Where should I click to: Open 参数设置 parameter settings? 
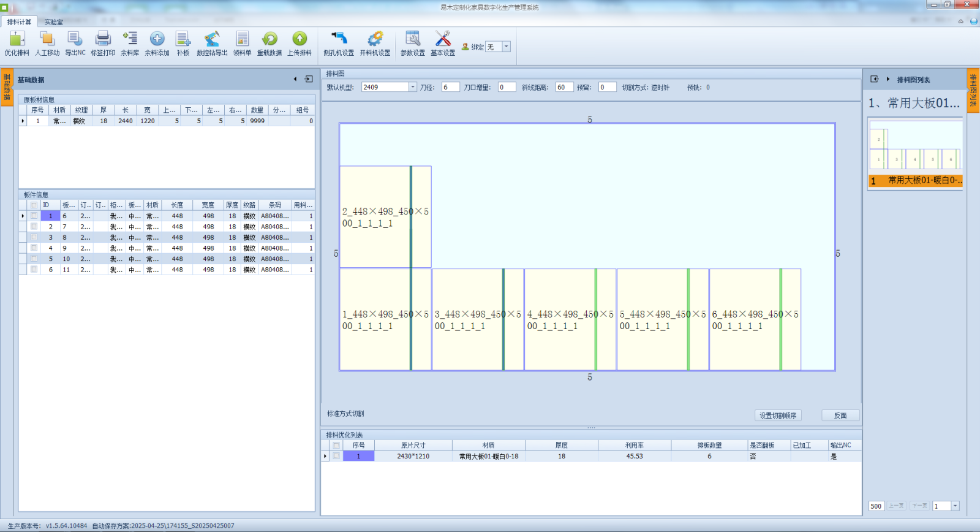[413, 44]
